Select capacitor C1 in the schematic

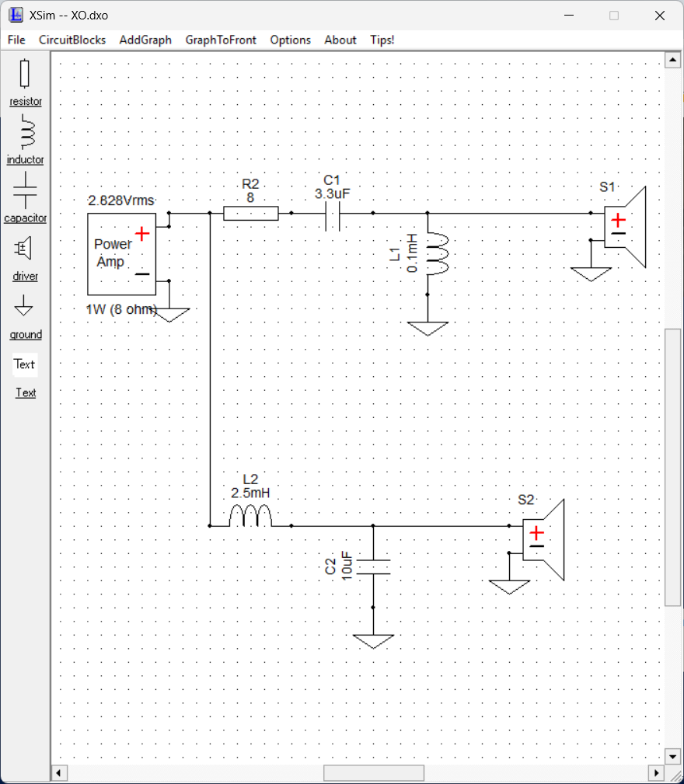[x=332, y=217]
